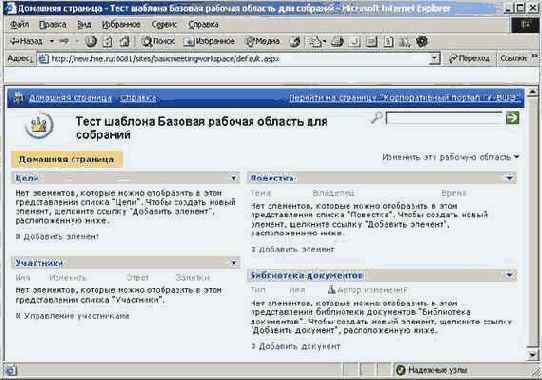542x380 pixels.
Task: Click the Переход (Go) button
Action: coord(469,59)
